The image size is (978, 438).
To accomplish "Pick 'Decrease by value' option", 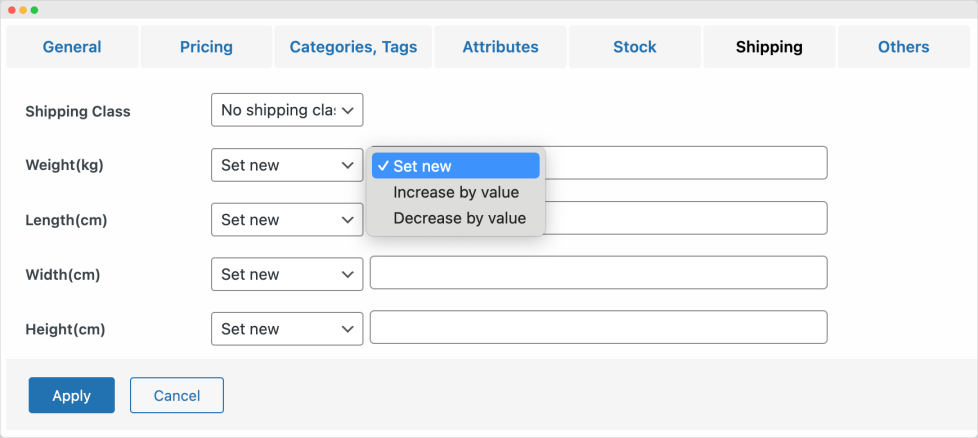I will tap(459, 218).
